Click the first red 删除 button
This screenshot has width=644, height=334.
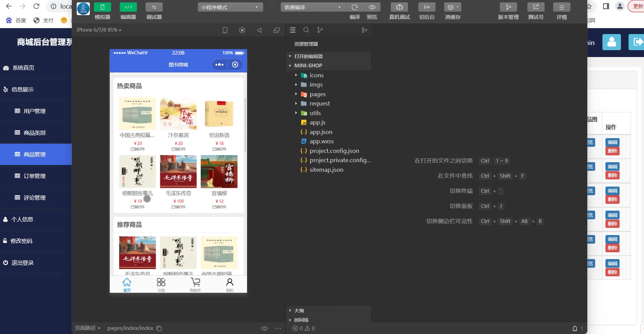coord(612,151)
